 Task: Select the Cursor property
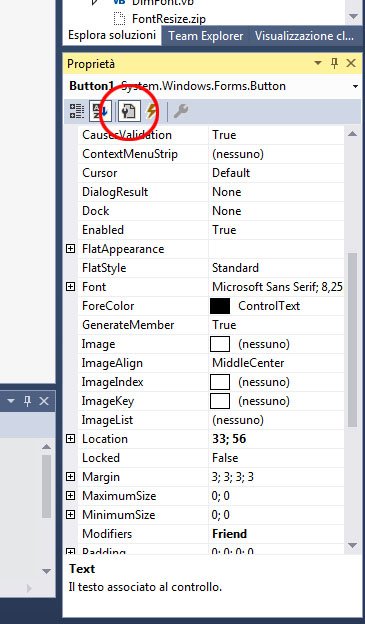pyautogui.click(x=100, y=173)
